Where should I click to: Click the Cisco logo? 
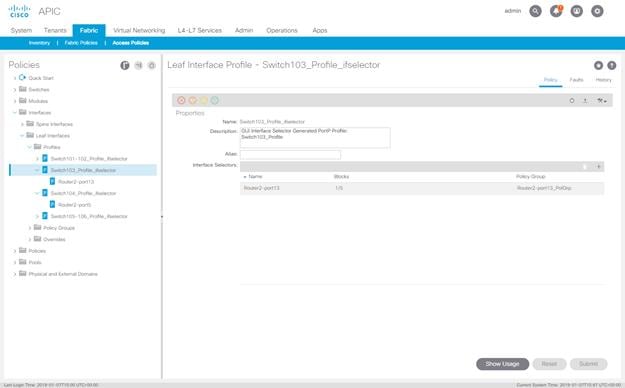click(x=19, y=11)
